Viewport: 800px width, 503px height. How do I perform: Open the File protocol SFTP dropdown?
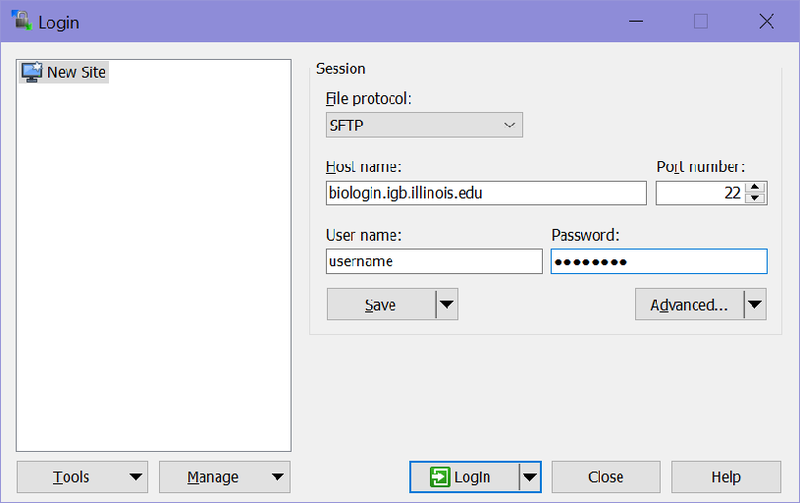click(x=424, y=125)
